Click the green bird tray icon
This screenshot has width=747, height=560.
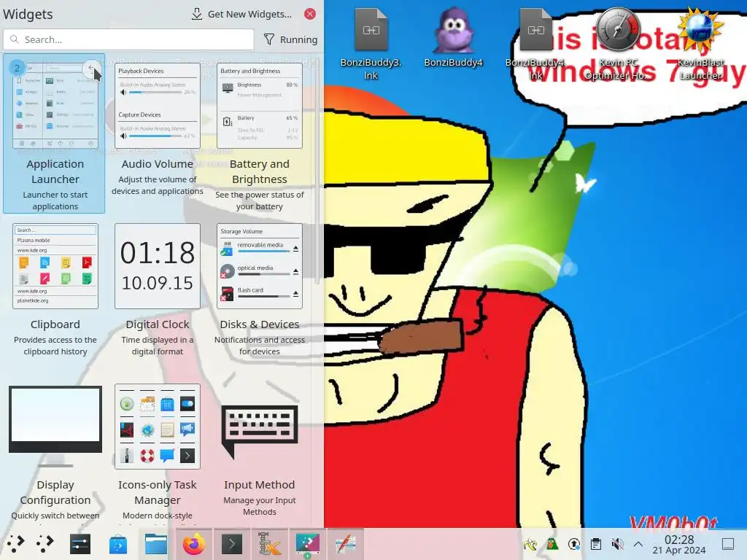tap(552, 544)
